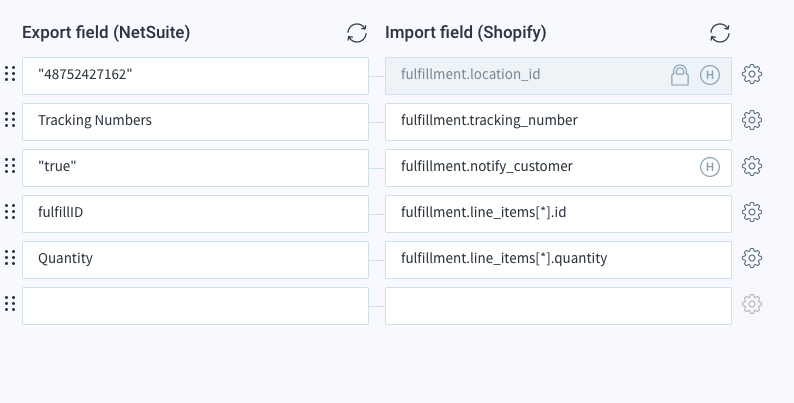Refresh the Export field (NetSuite) list
Viewport: 794px width, 403px height.
click(356, 33)
